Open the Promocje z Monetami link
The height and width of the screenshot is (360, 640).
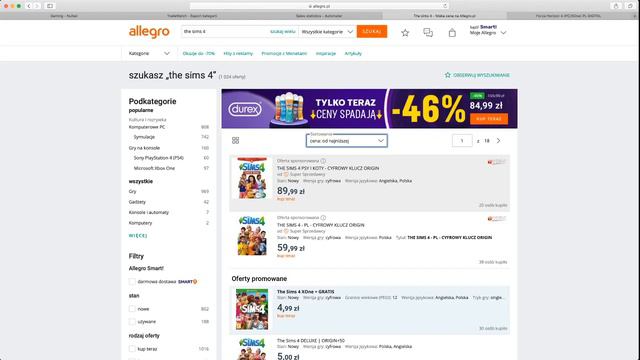coord(284,53)
